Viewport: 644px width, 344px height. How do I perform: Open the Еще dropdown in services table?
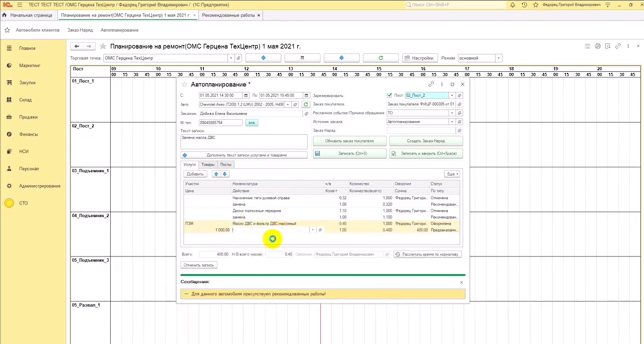(452, 174)
